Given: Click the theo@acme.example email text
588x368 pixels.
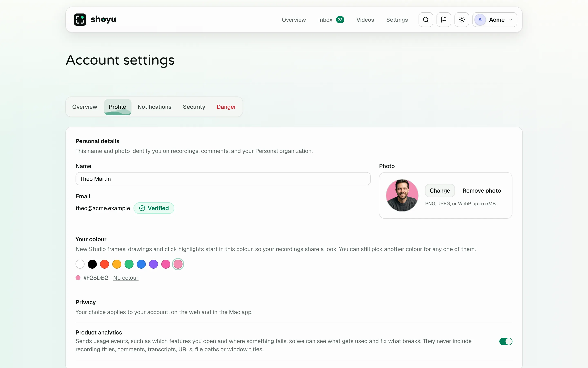Looking at the screenshot, I should point(103,208).
